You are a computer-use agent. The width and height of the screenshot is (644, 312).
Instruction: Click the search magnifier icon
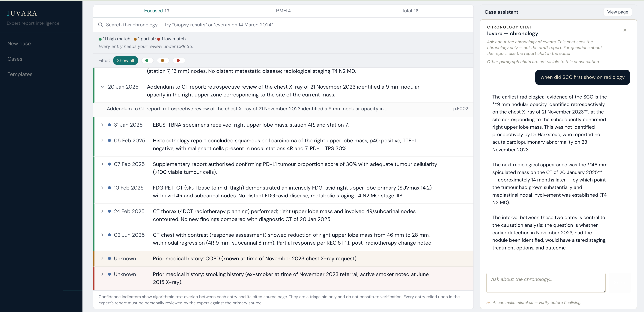click(x=100, y=25)
